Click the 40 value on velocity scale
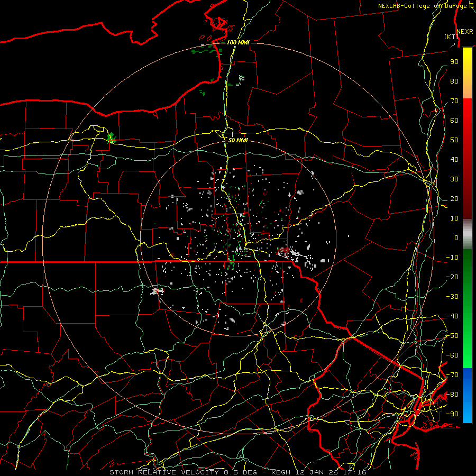 click(454, 159)
